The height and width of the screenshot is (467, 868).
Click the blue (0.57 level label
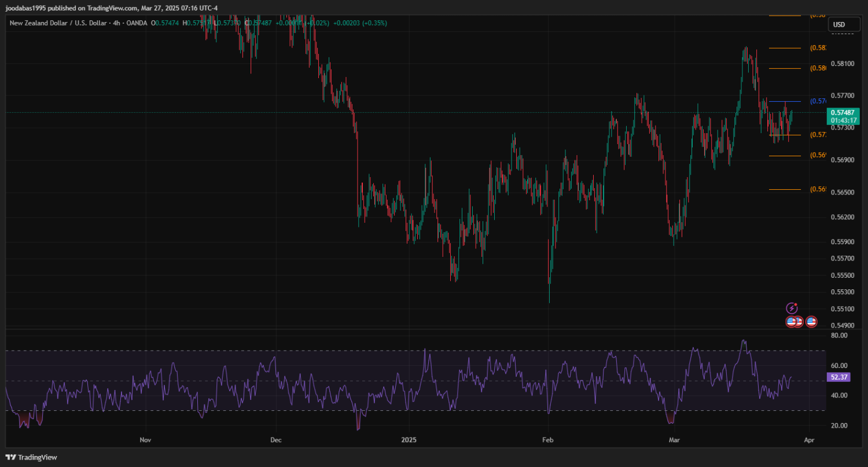[818, 101]
